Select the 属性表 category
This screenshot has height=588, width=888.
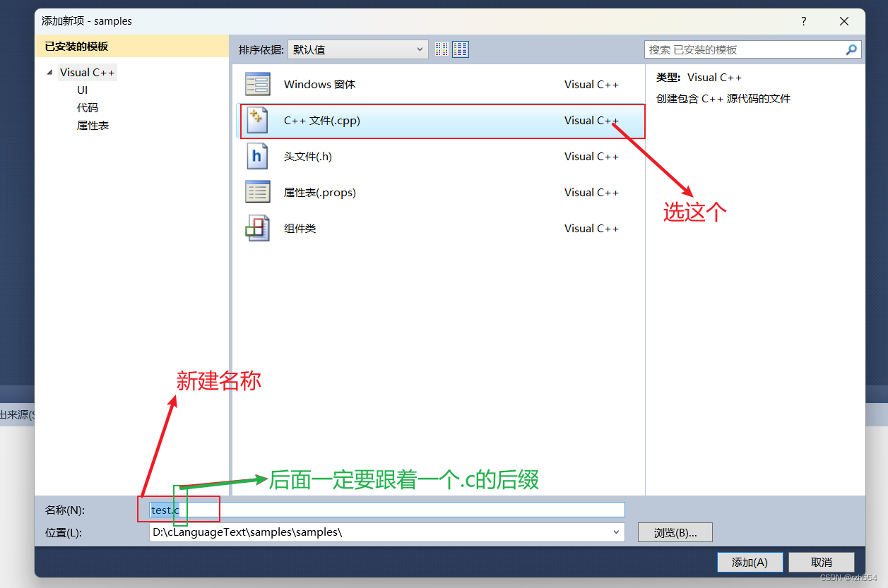click(x=93, y=125)
